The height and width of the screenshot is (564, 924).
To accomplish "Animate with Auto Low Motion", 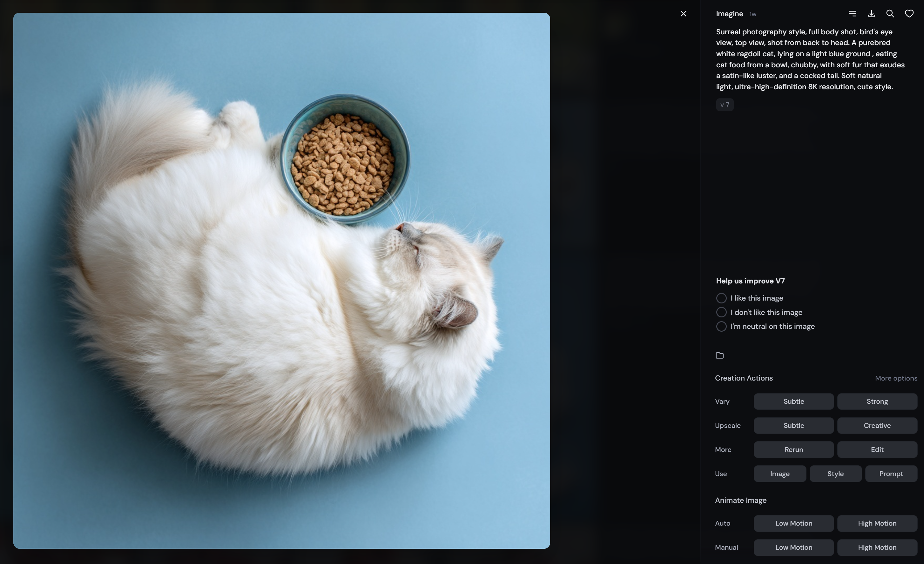I will pos(793,523).
